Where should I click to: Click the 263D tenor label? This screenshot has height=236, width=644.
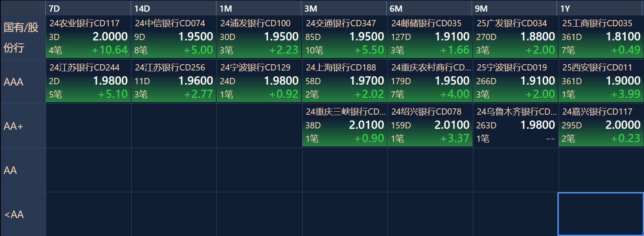(x=486, y=126)
